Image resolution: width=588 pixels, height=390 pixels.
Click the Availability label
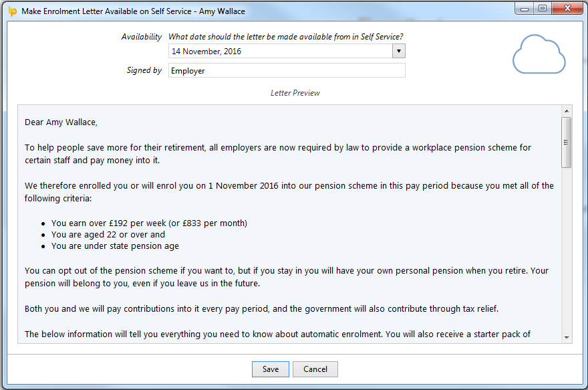tap(141, 37)
